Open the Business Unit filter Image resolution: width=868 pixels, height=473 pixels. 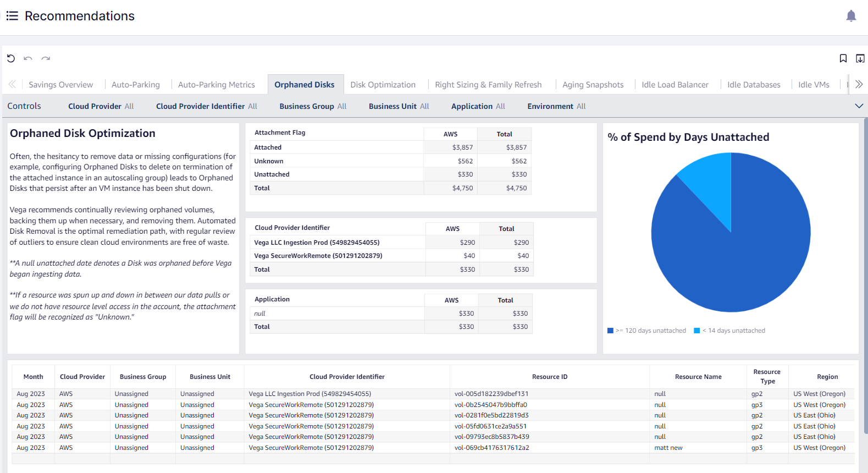point(399,106)
